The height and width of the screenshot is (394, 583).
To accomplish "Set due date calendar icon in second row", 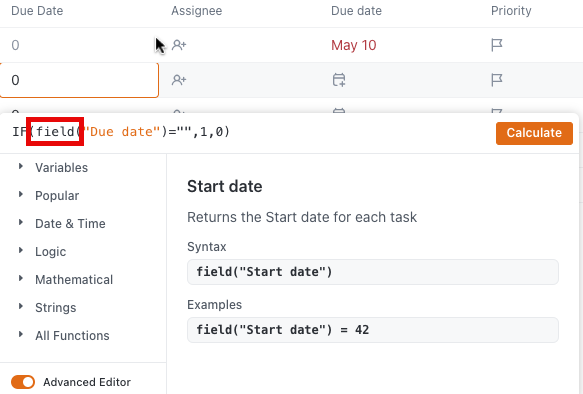I will [339, 80].
